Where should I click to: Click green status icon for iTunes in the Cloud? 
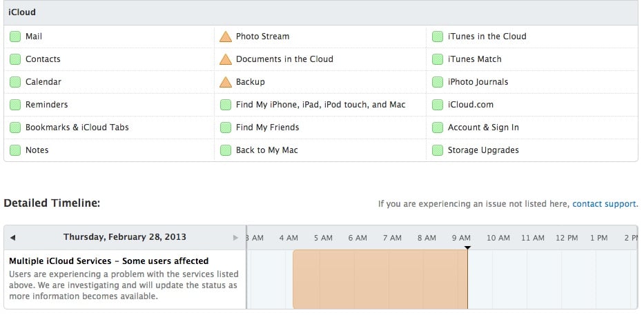tap(438, 37)
